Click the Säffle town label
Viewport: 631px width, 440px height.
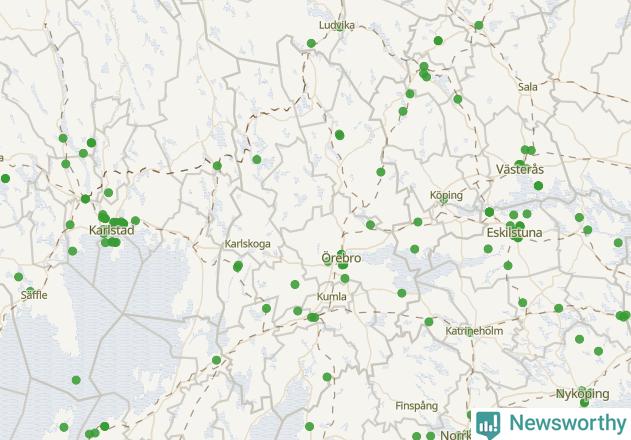pyautogui.click(x=34, y=295)
